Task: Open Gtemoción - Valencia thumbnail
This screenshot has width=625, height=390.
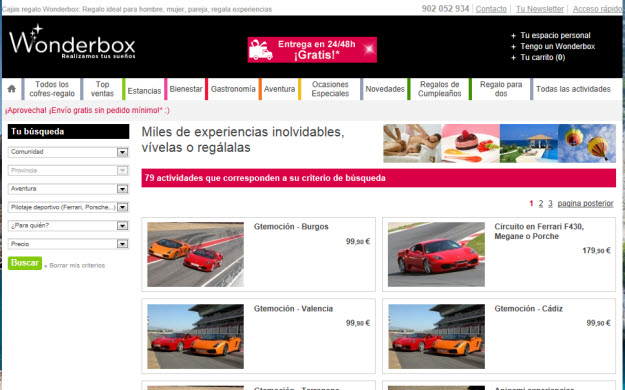Action: [x=195, y=336]
